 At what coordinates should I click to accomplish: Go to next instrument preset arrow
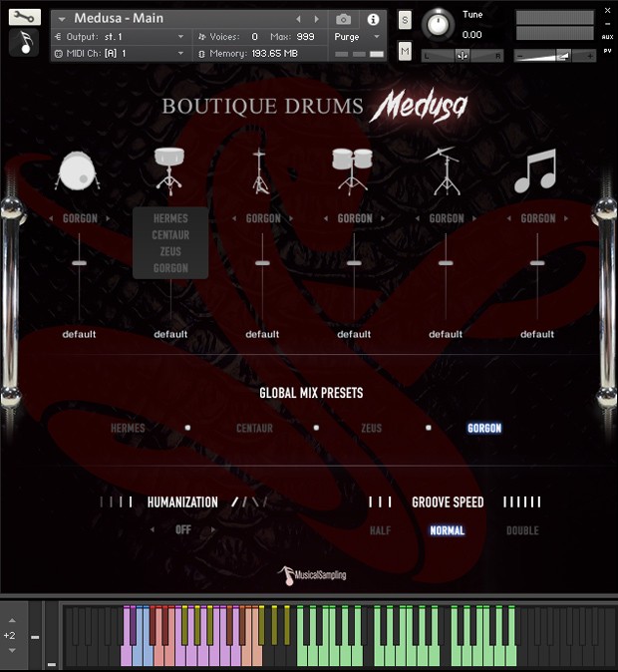pyautogui.click(x=316, y=19)
